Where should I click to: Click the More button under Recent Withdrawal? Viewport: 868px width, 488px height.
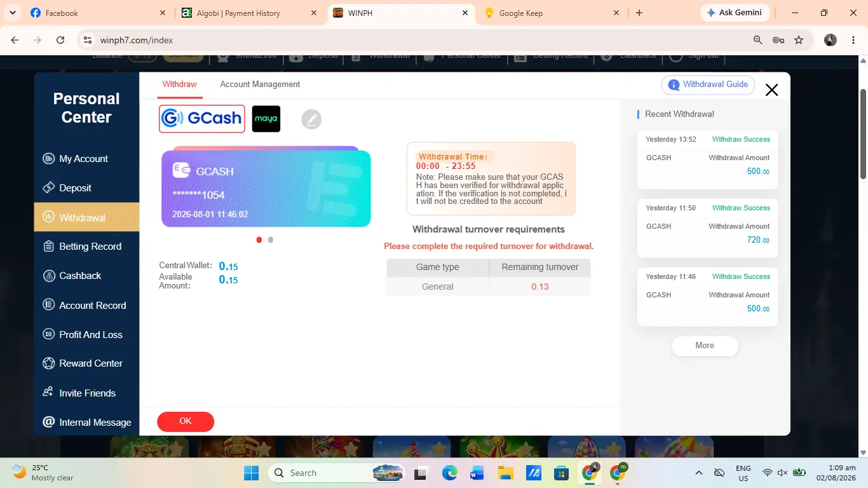(x=705, y=346)
